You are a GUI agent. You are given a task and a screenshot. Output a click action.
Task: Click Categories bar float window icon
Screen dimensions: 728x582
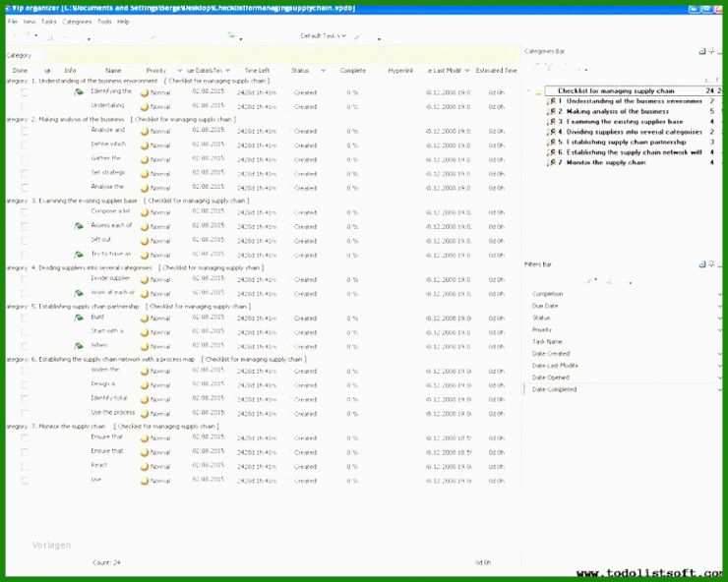coord(702,51)
